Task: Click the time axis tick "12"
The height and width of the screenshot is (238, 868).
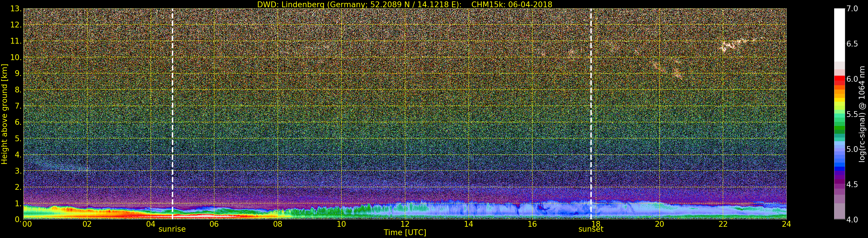Action: click(405, 224)
